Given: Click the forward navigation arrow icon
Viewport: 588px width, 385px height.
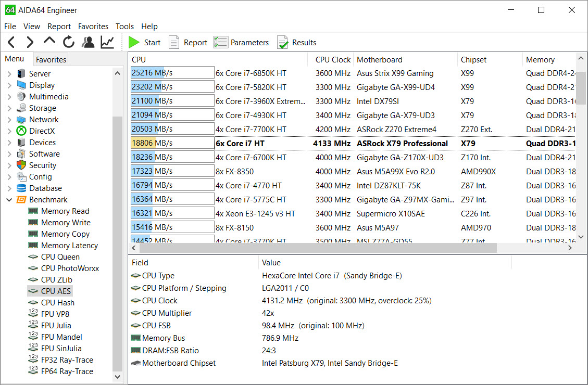Looking at the screenshot, I should click(x=30, y=42).
